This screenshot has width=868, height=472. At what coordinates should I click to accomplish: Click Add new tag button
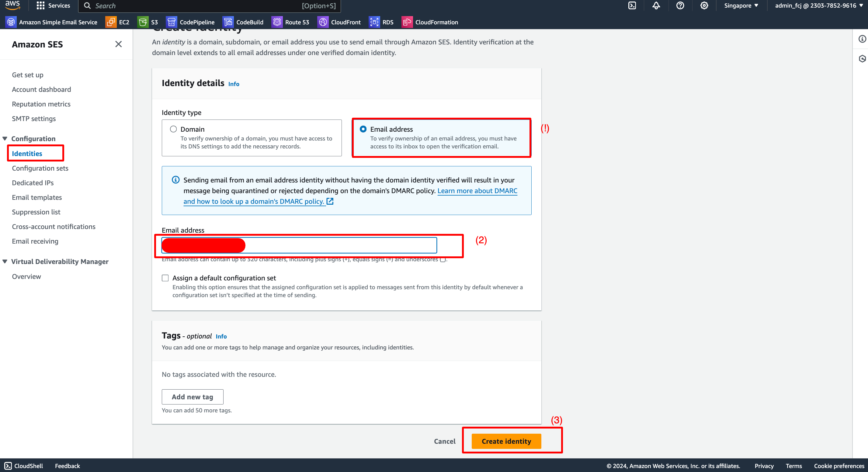click(x=192, y=397)
